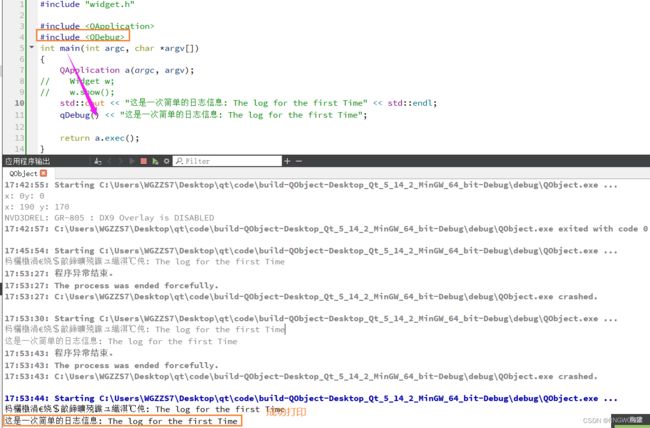This screenshot has width=650, height=428.
Task: Clear the application output pane
Action: pos(98,161)
